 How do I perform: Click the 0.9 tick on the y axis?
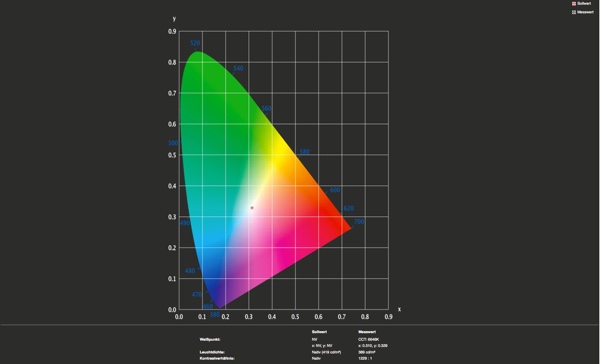pyautogui.click(x=172, y=31)
